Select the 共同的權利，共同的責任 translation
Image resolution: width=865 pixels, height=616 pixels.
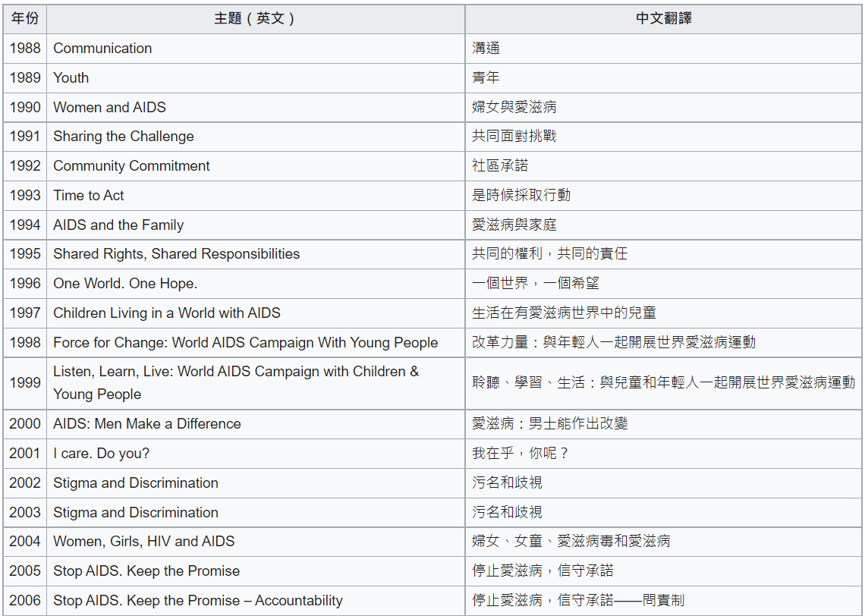(550, 253)
